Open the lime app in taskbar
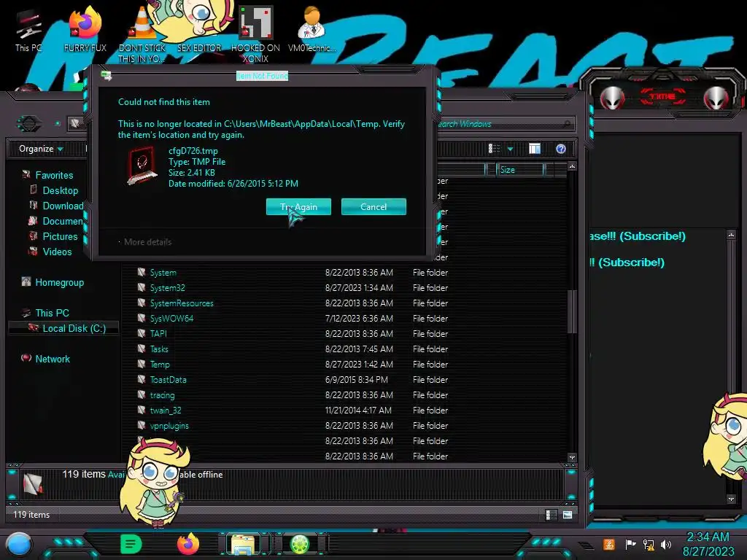 click(300, 543)
